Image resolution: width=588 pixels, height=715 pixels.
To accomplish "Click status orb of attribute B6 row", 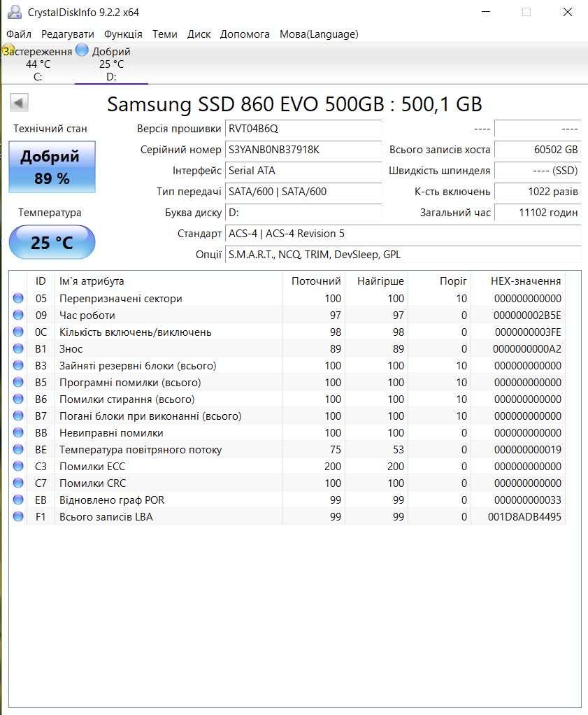I will [18, 399].
